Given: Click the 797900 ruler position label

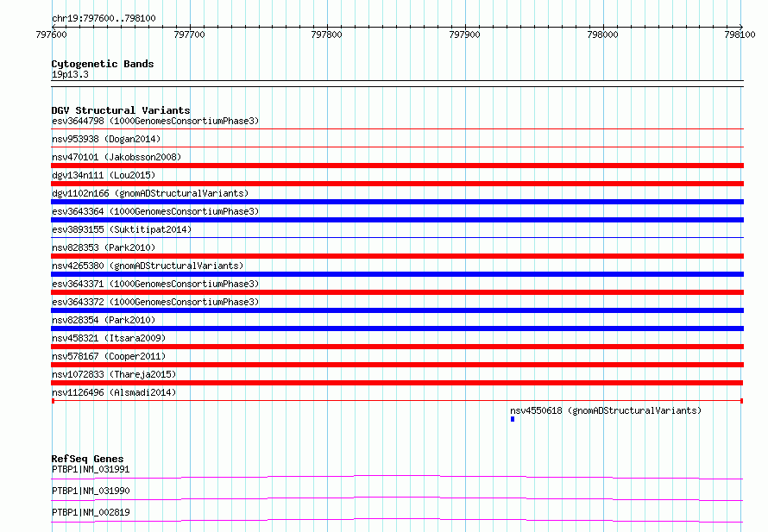Looking at the screenshot, I should click(465, 34).
